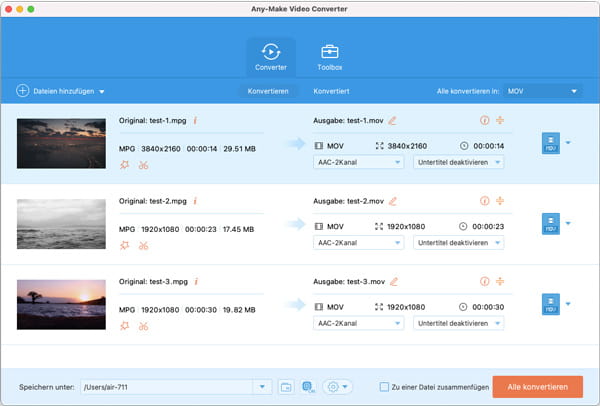View output info for test-3.mov

(484, 282)
